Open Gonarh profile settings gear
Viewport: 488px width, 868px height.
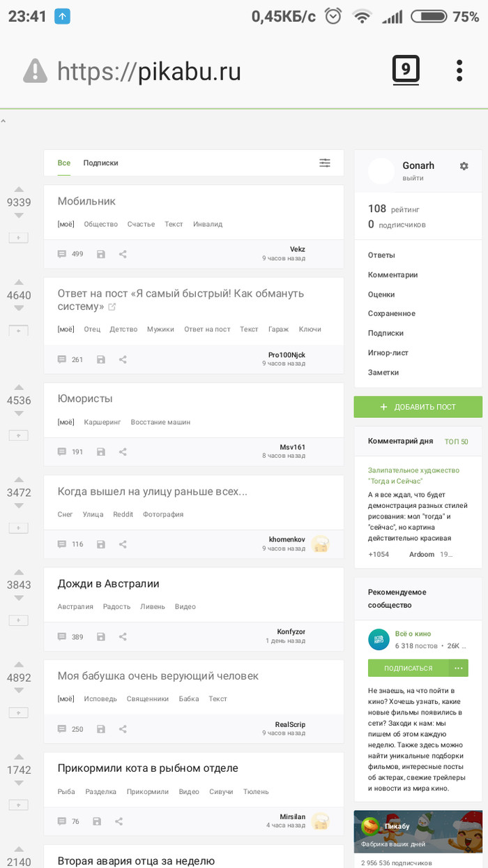464,166
